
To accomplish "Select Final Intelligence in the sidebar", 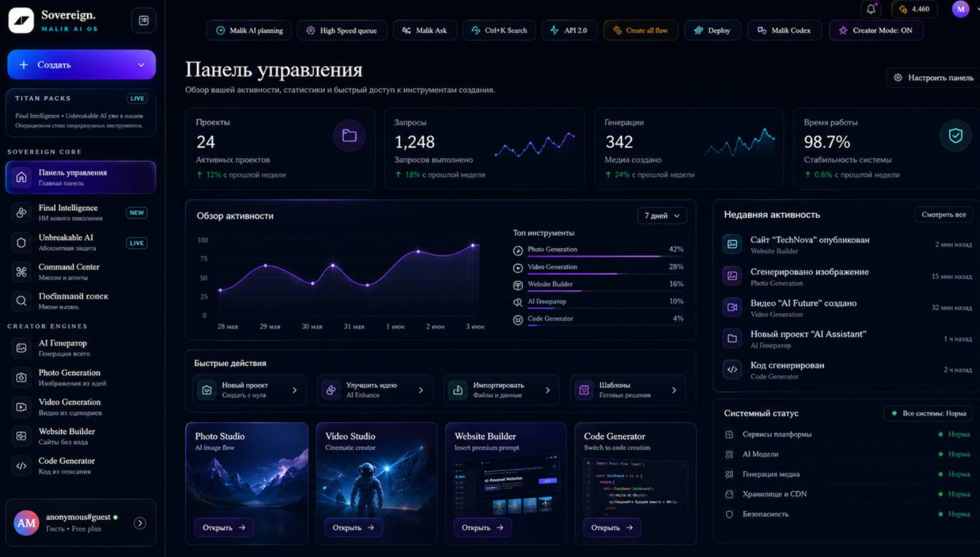I will coord(81,213).
